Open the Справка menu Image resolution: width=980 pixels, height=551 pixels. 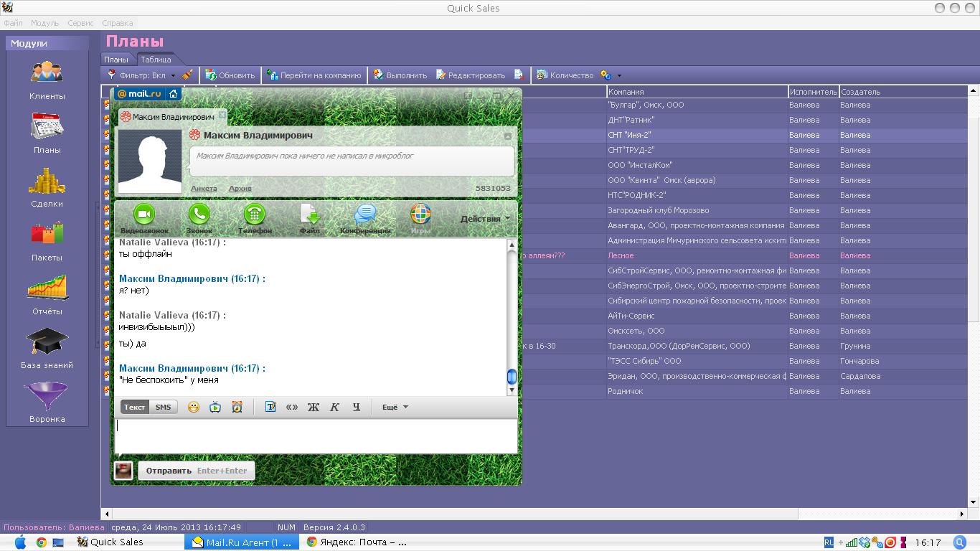pos(118,23)
